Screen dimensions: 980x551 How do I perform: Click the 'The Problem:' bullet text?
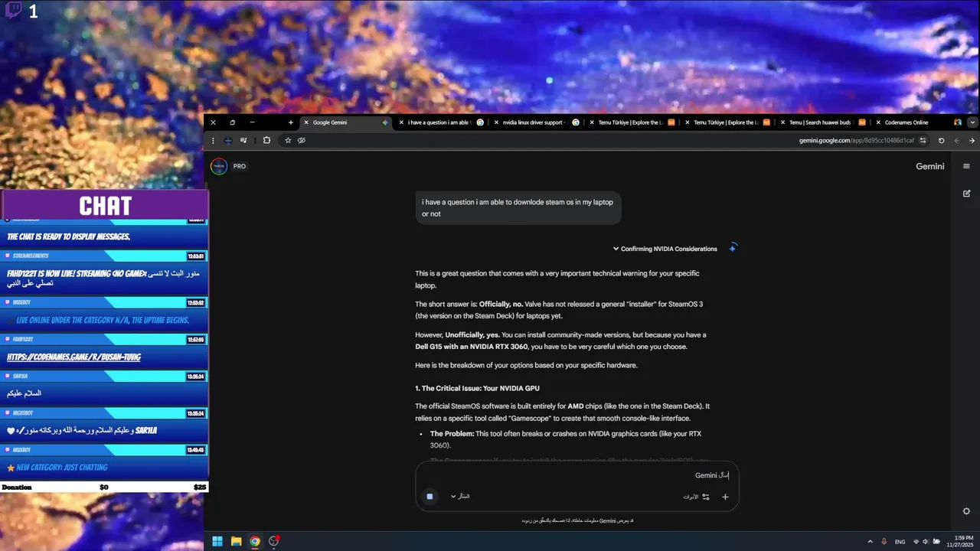[452, 434]
